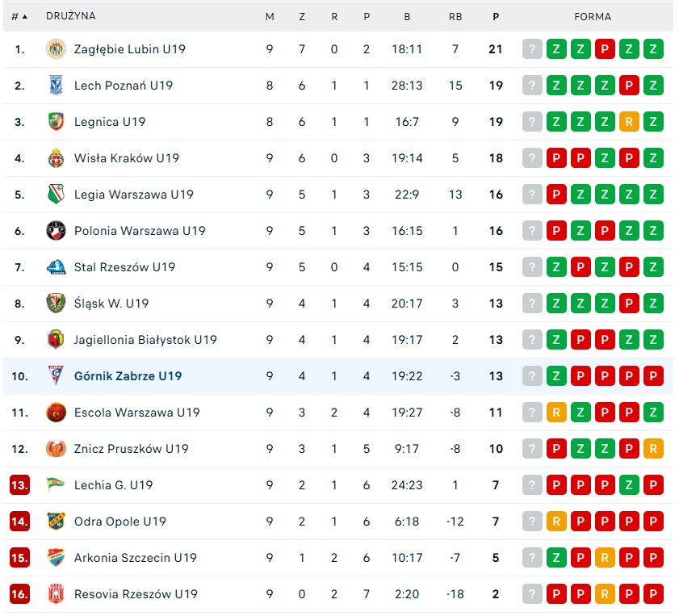679x616 pixels.
Task: Click the Resovia Rzeszów U19 crest
Action: click(55, 594)
